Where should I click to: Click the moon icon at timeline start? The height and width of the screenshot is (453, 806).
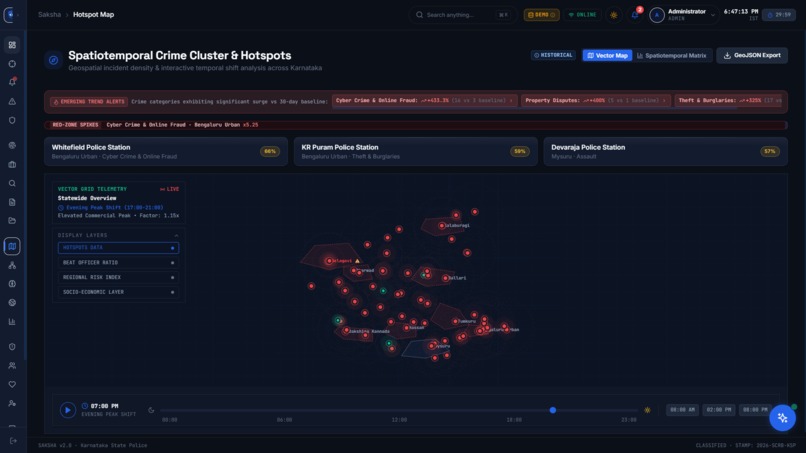151,410
